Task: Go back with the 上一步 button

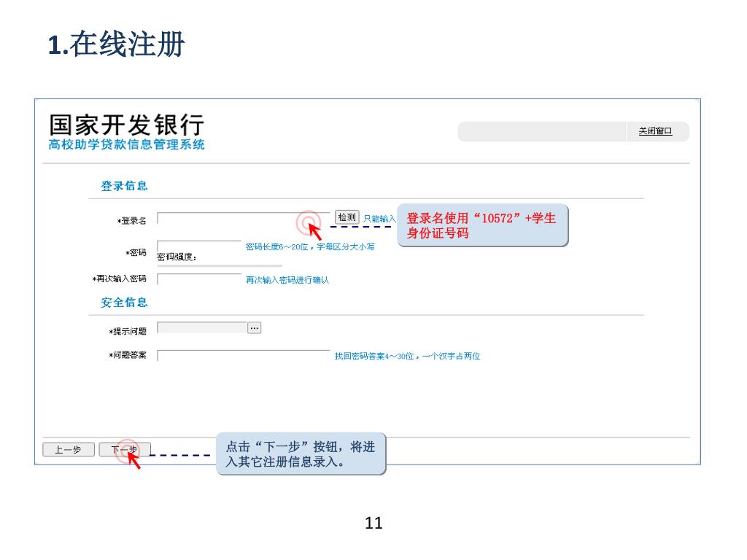Action: click(x=69, y=449)
